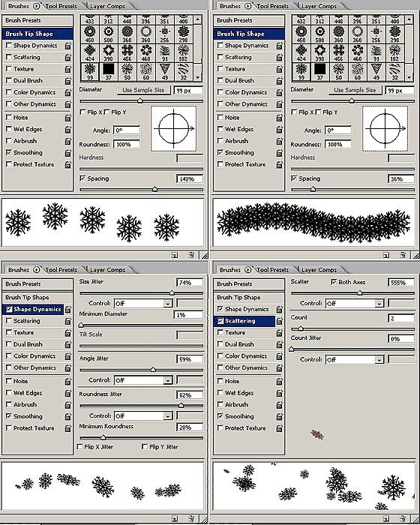Click Use Sample Size beside the 143% spacing
This screenshot has height=525, width=420.
pyautogui.click(x=143, y=90)
